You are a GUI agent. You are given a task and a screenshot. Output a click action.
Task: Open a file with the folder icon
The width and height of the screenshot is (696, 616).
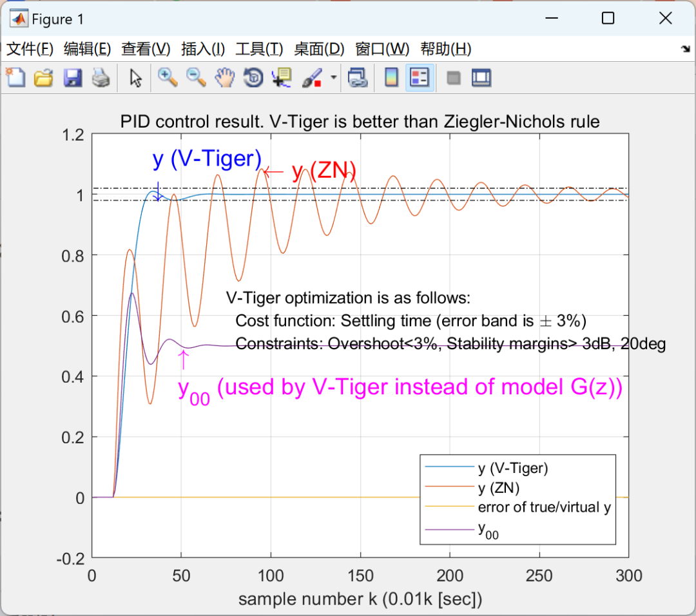point(44,78)
